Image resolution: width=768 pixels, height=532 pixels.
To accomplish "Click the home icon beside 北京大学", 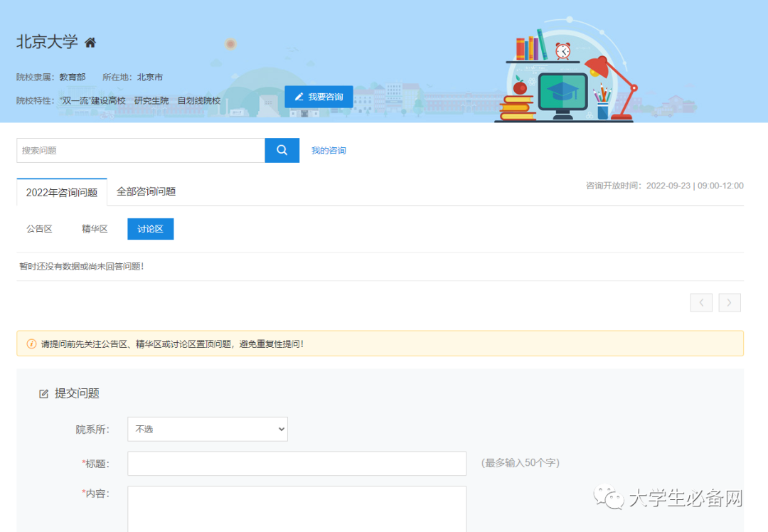I will 90,43.
